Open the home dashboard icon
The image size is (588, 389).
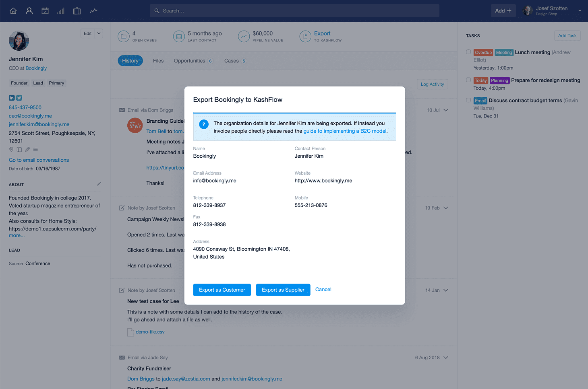tap(13, 11)
